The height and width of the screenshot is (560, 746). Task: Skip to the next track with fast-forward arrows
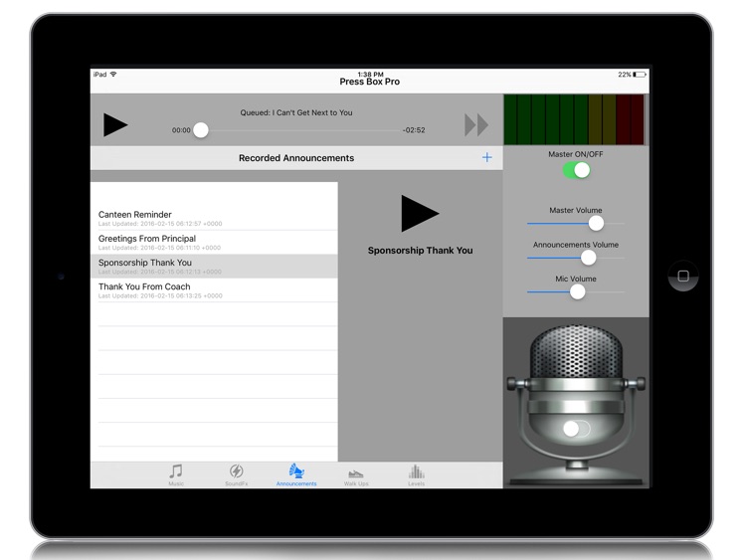pyautogui.click(x=476, y=125)
